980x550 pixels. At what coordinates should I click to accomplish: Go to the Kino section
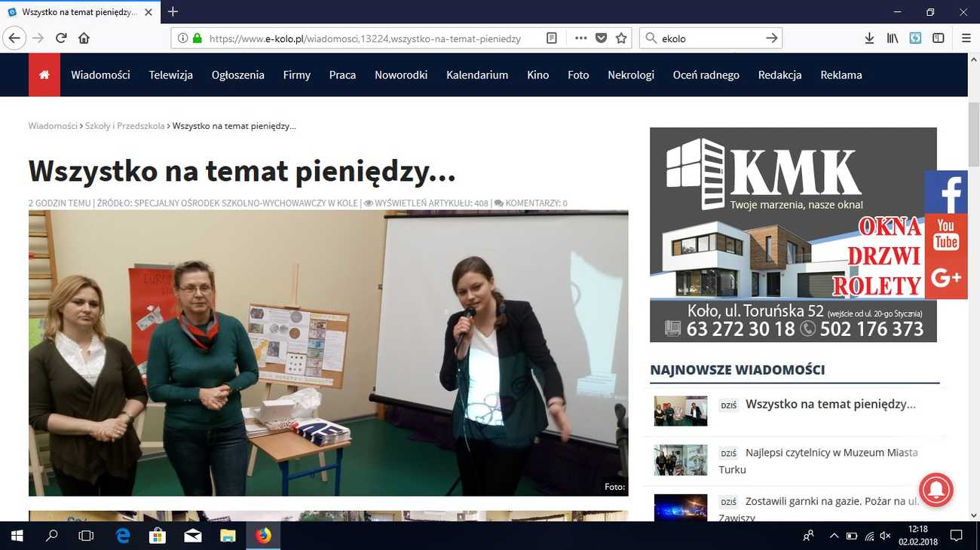(538, 75)
